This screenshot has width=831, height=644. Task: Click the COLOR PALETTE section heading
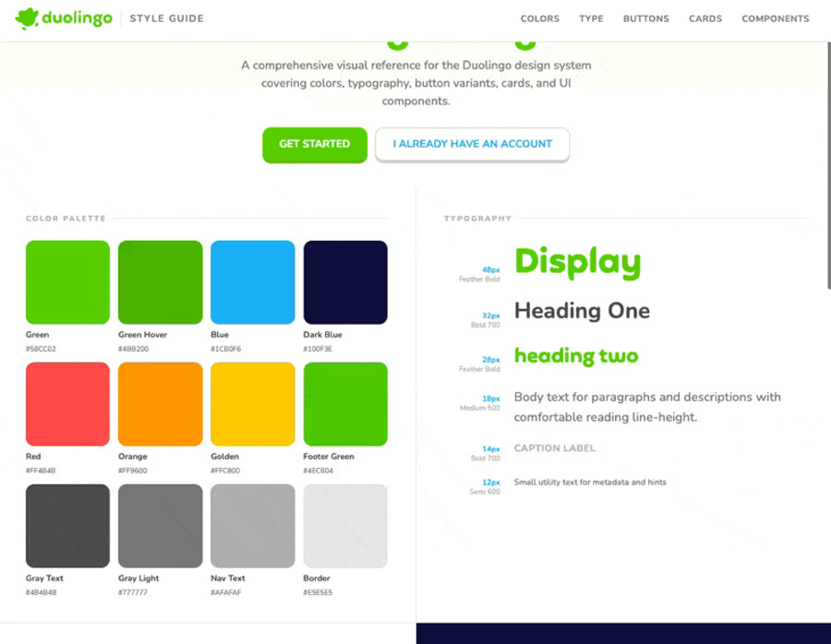[x=66, y=218]
